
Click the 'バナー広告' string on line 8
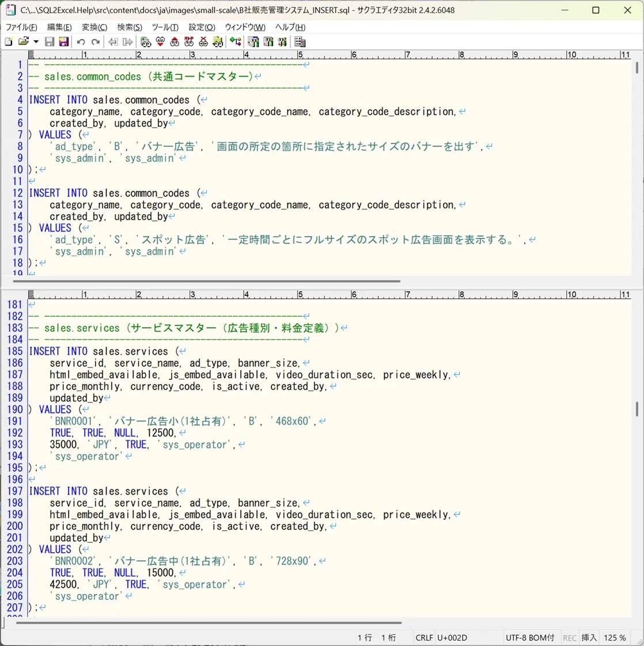pos(168,146)
